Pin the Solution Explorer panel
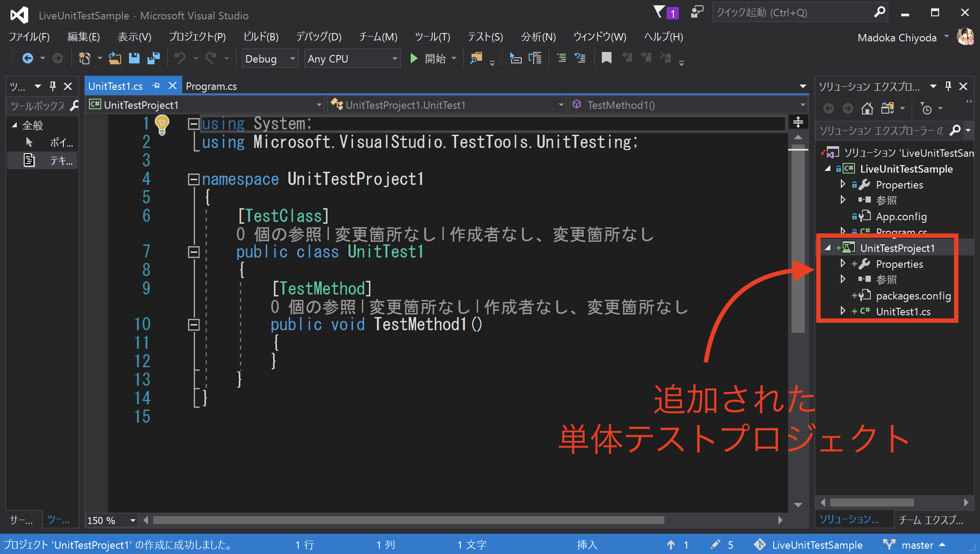Image resolution: width=980 pixels, height=554 pixels. tap(948, 86)
